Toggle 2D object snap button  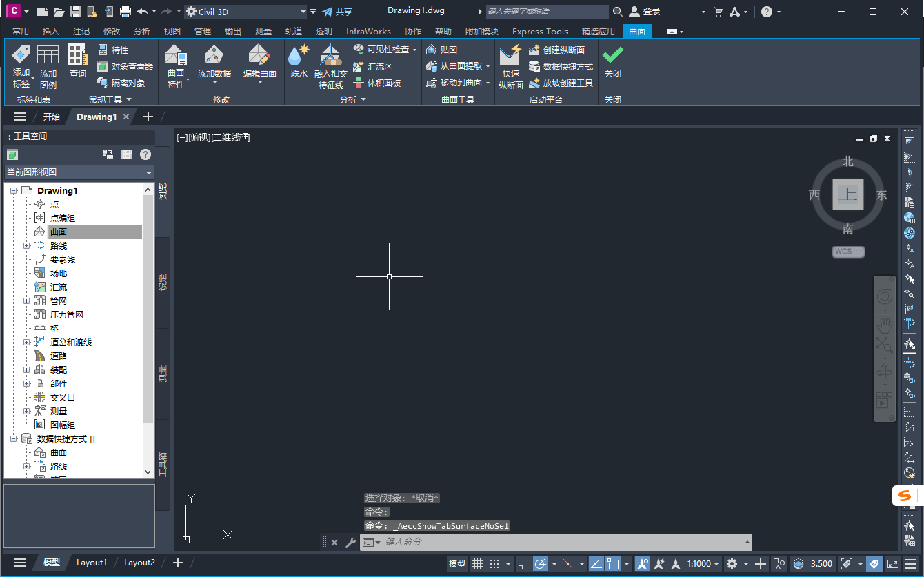[x=613, y=563]
